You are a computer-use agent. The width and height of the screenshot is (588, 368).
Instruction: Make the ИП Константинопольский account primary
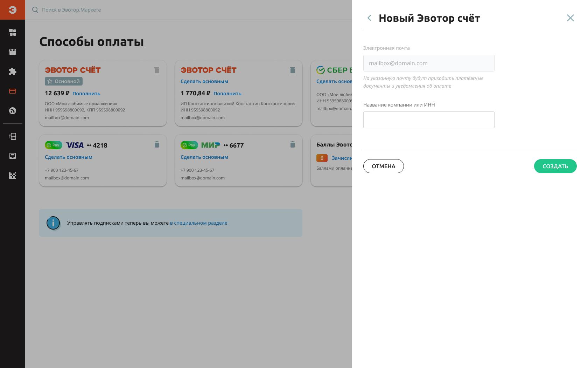pos(204,81)
